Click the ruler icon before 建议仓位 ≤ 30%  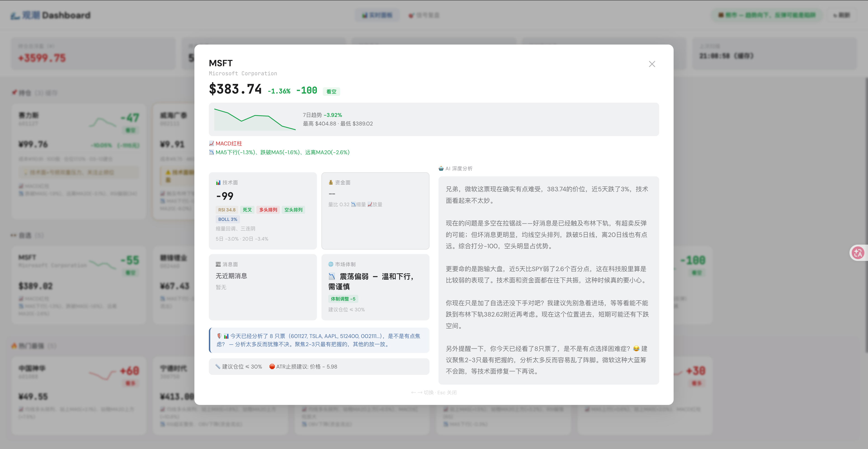218,366
